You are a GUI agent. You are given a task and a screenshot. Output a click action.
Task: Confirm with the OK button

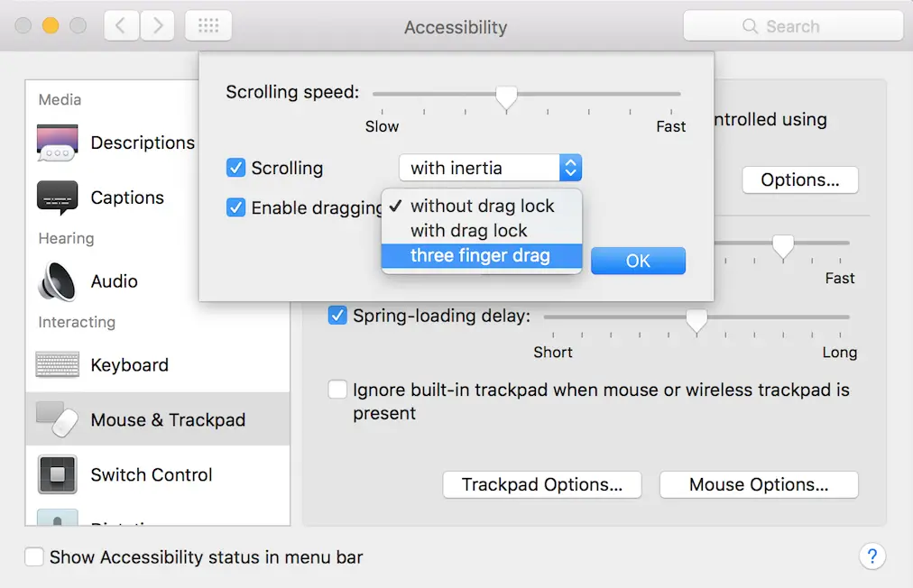click(638, 261)
